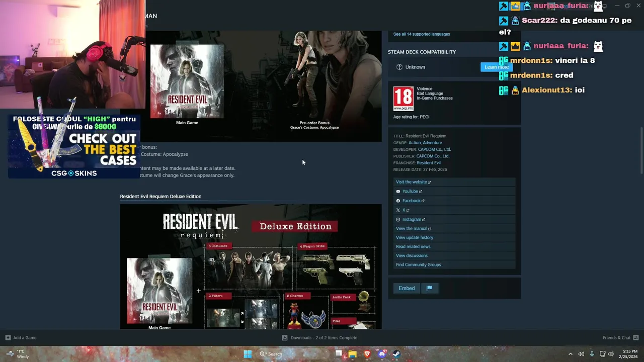
Task: Open Friends & Chat icon
Action: [636, 338]
